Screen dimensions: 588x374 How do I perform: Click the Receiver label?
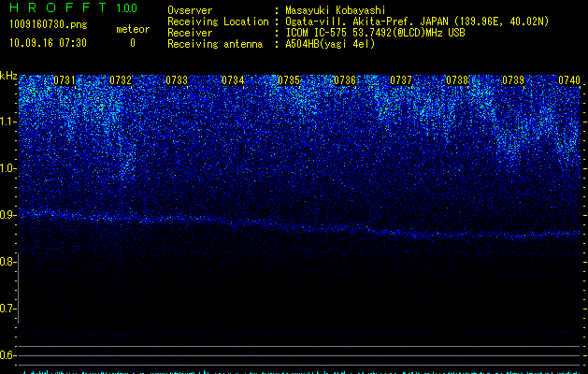(x=190, y=33)
